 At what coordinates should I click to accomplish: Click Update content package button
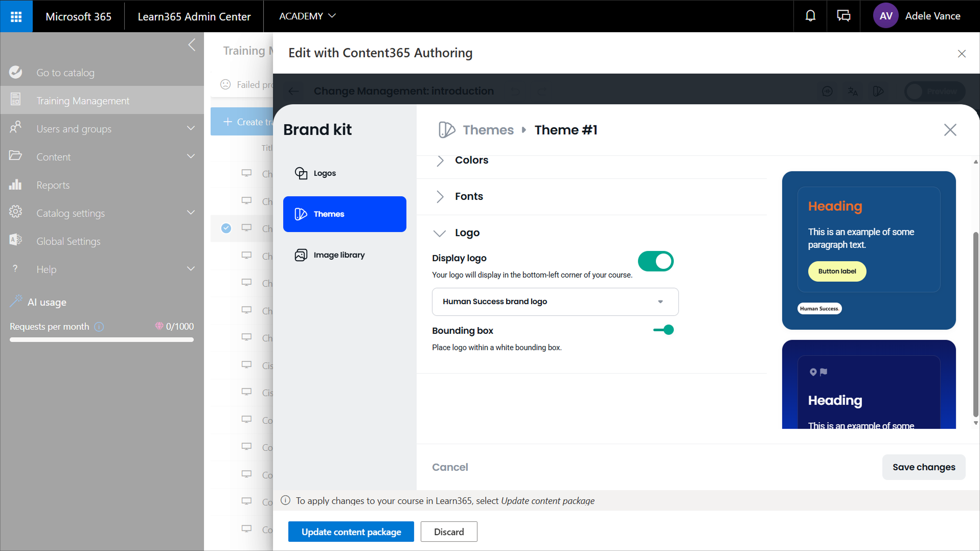351,532
